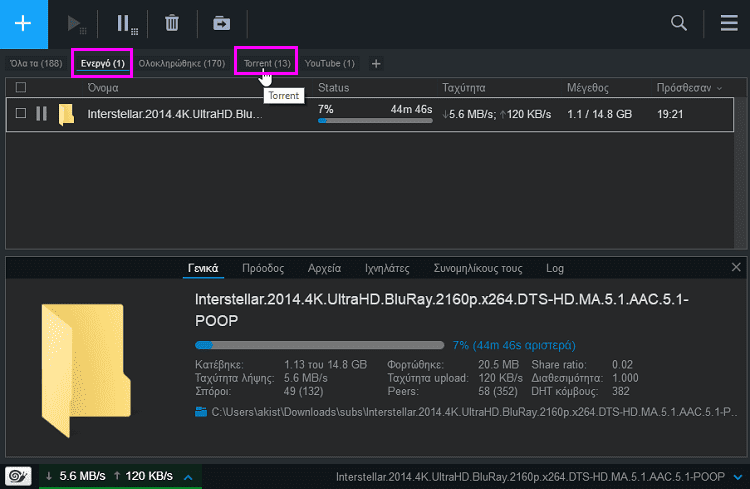
Task: Click status bar Interstellar file name
Action: coord(530,477)
